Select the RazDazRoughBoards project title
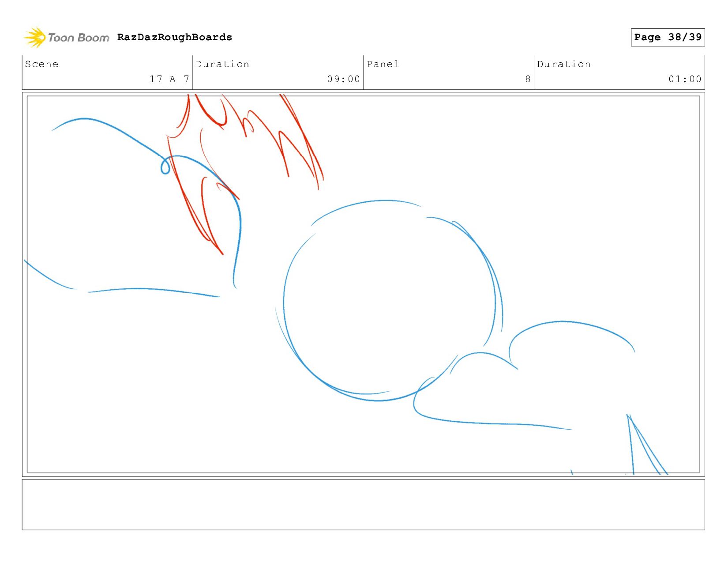Image resolution: width=728 pixels, height=563 pixels. [175, 37]
